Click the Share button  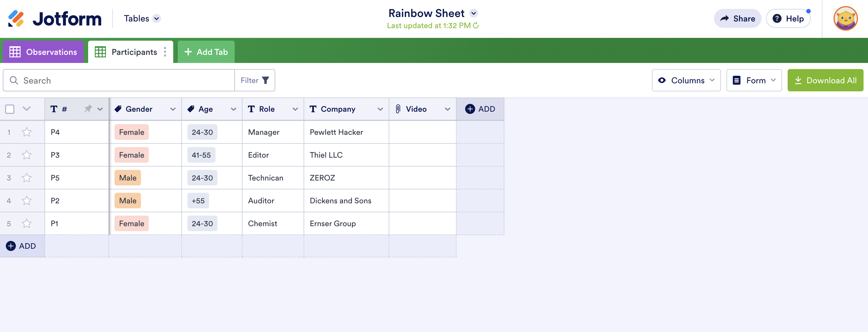tap(737, 19)
